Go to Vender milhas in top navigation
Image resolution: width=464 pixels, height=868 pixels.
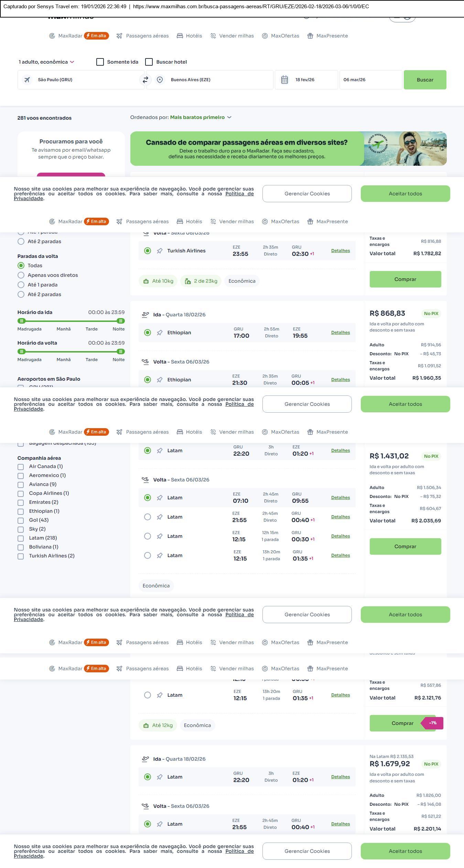[232, 36]
